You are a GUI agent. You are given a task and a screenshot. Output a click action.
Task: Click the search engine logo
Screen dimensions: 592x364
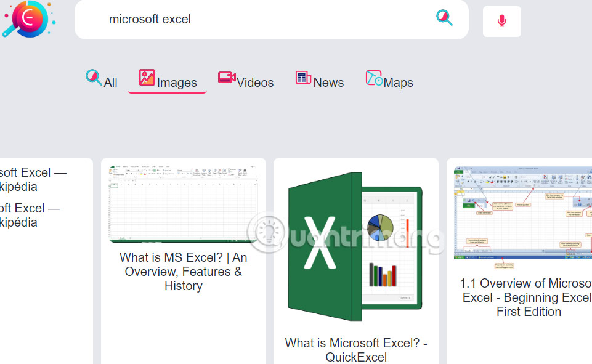[x=29, y=19]
